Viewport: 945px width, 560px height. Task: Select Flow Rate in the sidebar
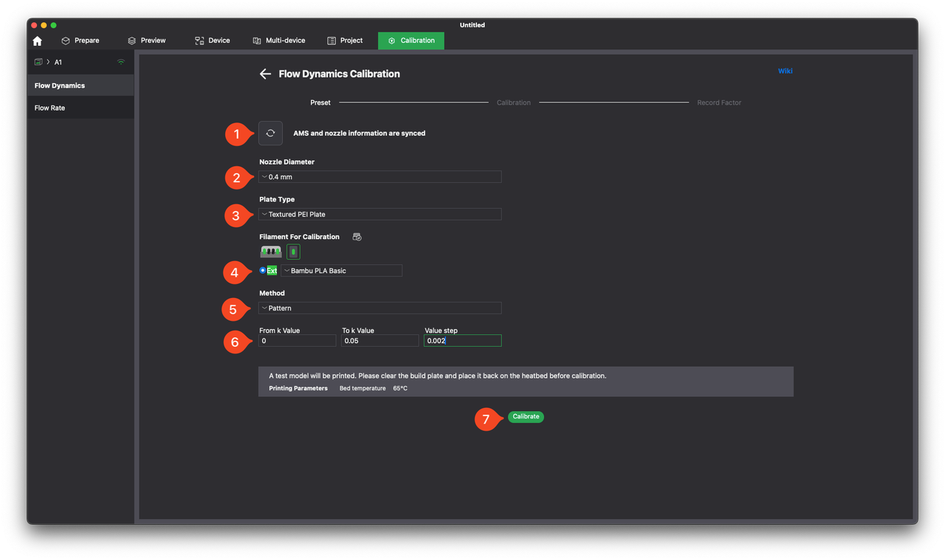49,108
